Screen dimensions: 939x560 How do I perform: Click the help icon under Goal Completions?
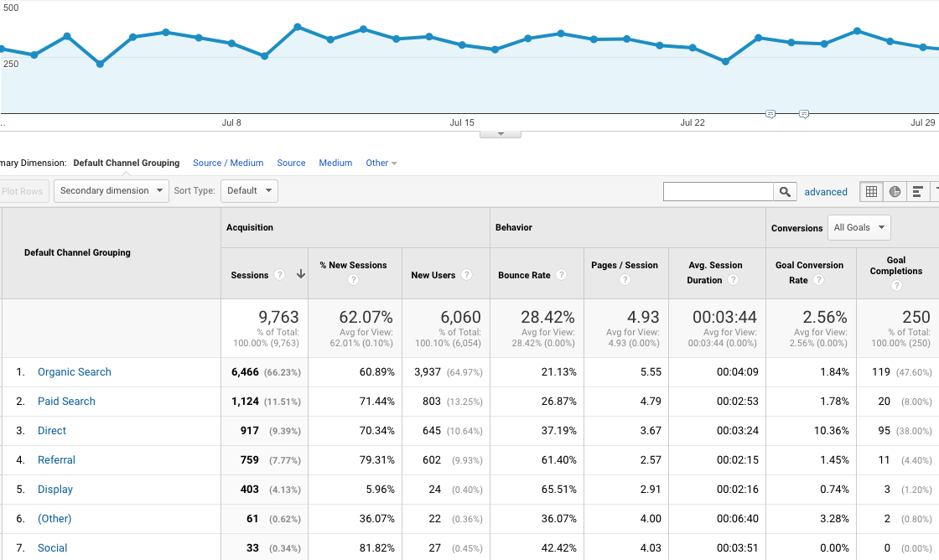pos(896,286)
